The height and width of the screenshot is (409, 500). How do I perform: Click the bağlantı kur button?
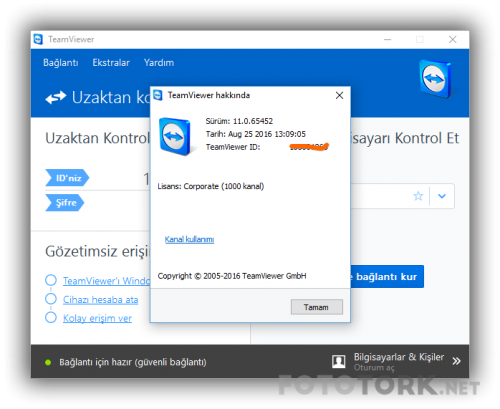(x=387, y=277)
